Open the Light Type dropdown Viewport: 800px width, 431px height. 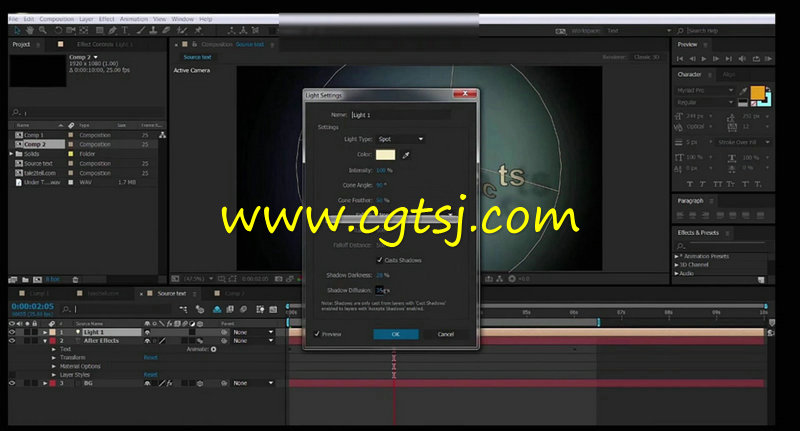point(401,139)
